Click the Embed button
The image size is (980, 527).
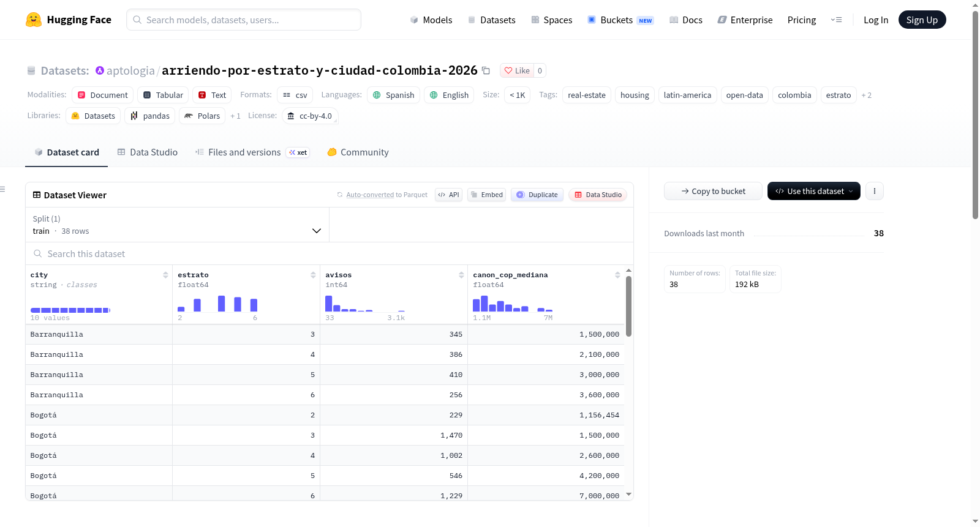point(486,195)
